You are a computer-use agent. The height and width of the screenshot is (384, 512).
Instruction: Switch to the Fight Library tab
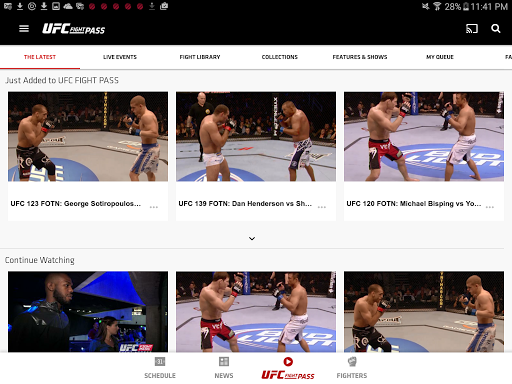[200, 57]
